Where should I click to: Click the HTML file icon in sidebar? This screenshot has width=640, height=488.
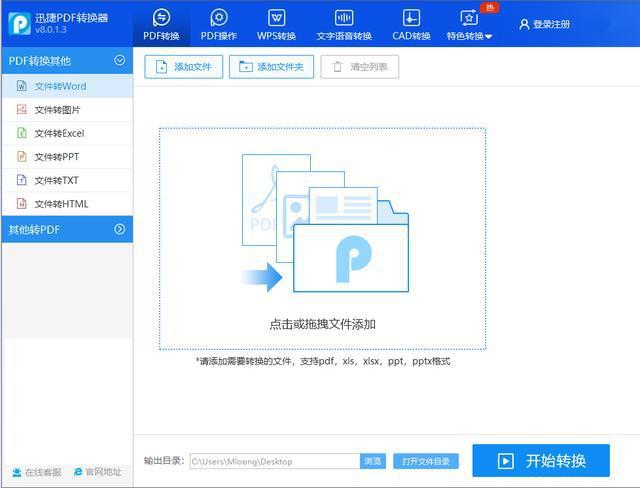(x=22, y=204)
